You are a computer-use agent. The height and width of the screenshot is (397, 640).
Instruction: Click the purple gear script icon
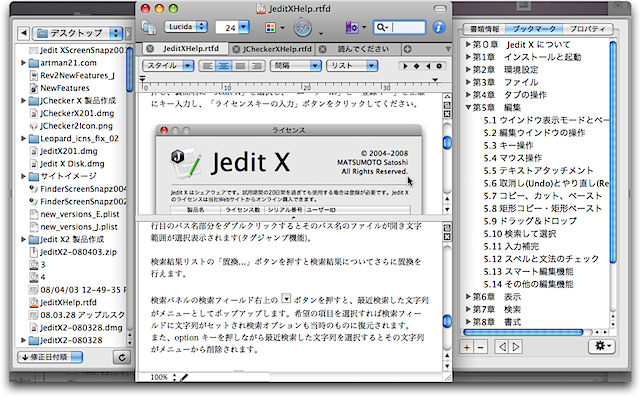352,27
